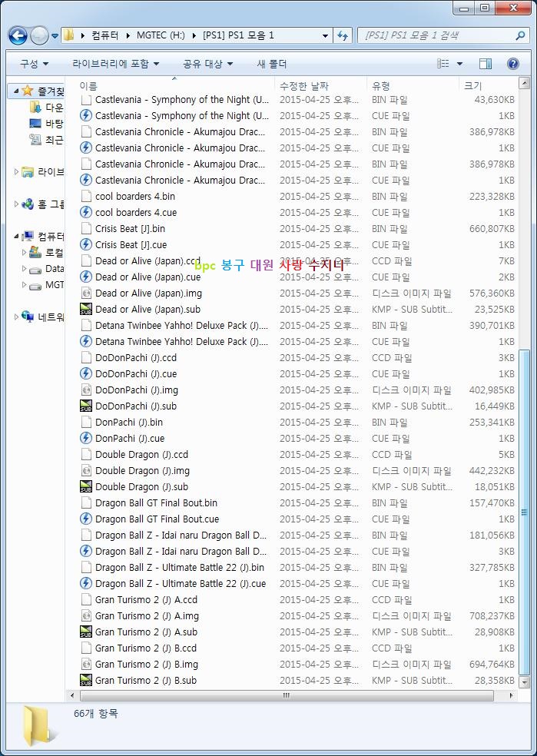Expand the Data drive tree node

[24, 269]
